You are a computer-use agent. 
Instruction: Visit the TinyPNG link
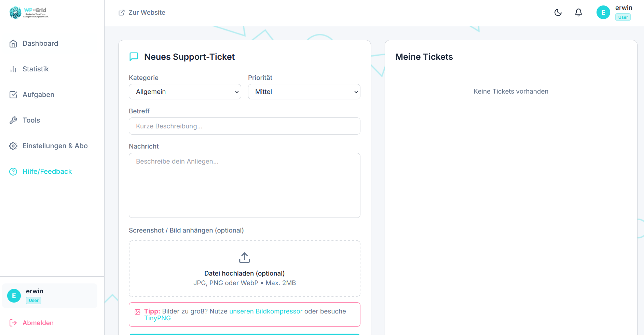pos(157,318)
